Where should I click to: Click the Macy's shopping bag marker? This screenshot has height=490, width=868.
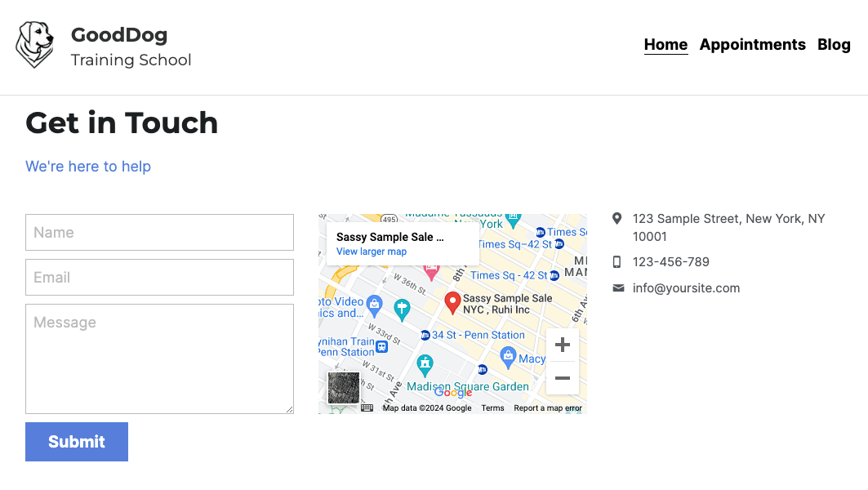[x=508, y=357]
